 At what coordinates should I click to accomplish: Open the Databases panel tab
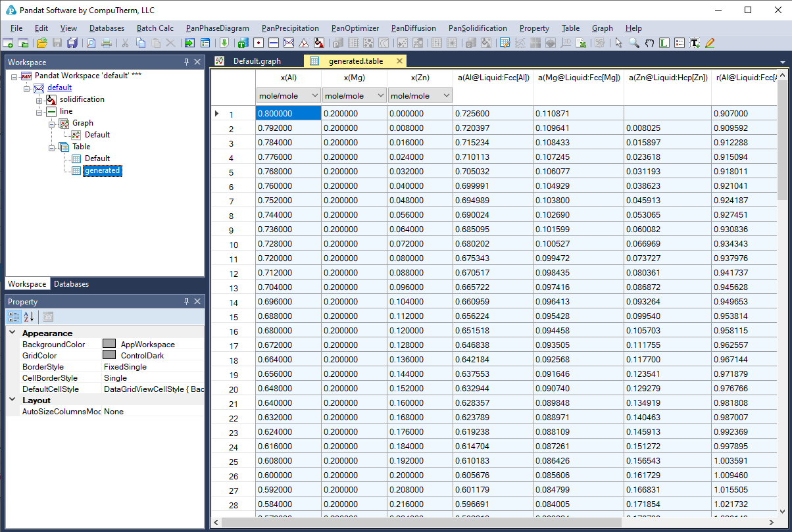click(71, 284)
